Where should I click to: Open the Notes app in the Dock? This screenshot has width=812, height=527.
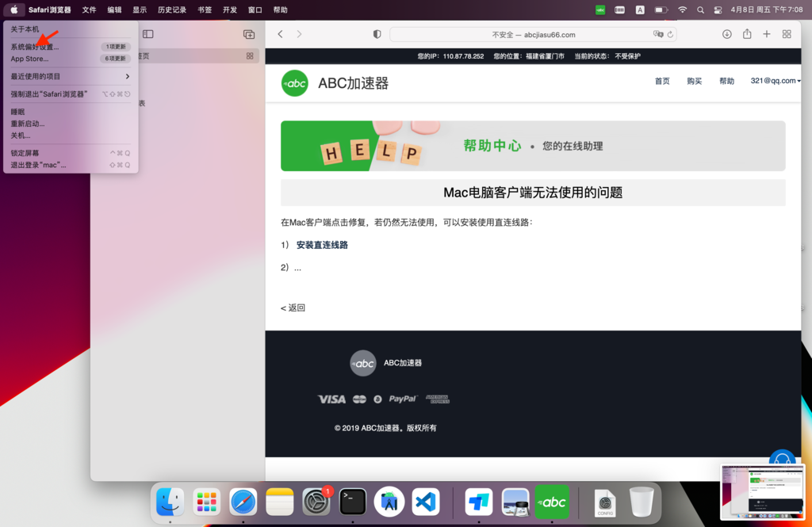pyautogui.click(x=280, y=502)
